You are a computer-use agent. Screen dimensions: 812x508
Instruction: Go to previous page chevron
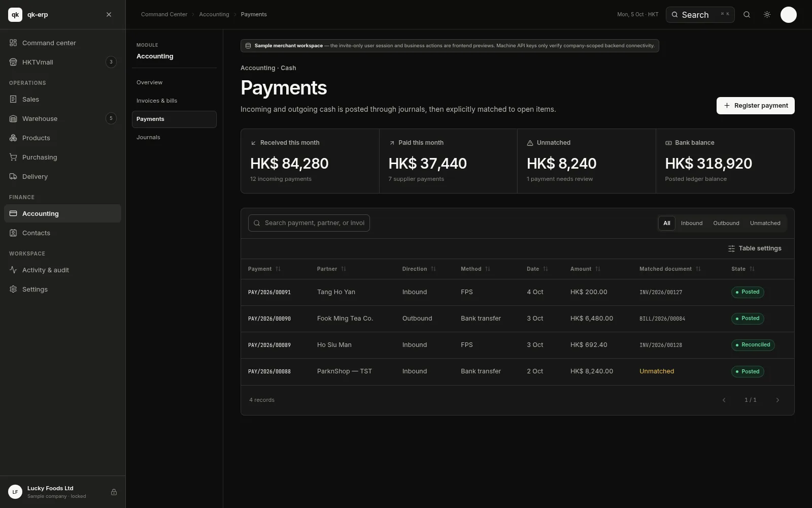(724, 400)
